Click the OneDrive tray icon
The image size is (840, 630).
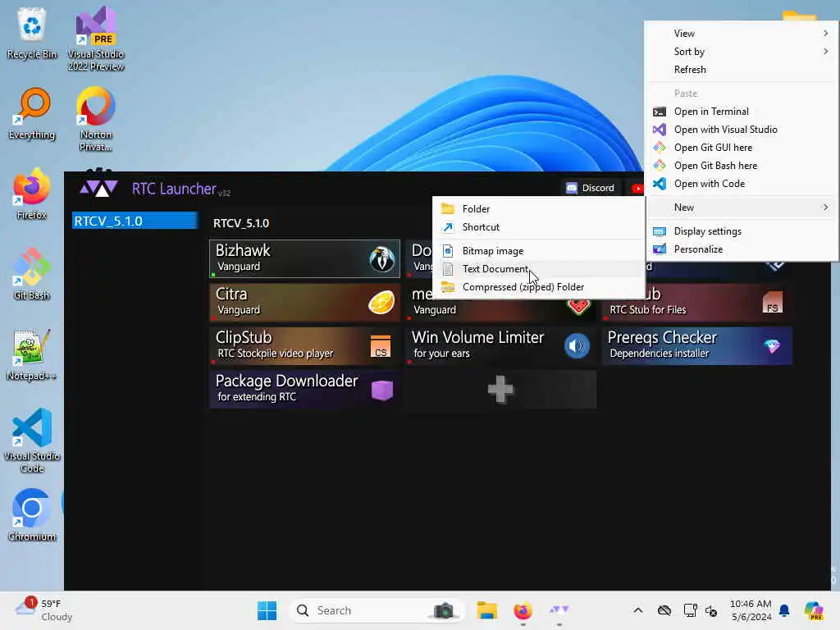point(664,610)
